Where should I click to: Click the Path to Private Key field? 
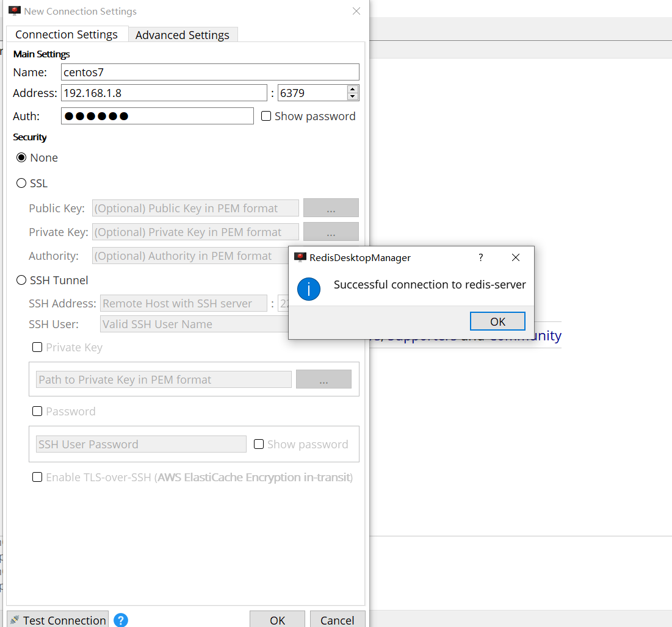pos(164,379)
